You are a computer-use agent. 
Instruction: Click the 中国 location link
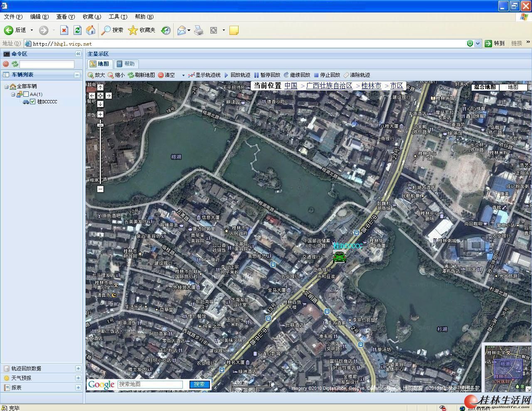pyautogui.click(x=291, y=86)
